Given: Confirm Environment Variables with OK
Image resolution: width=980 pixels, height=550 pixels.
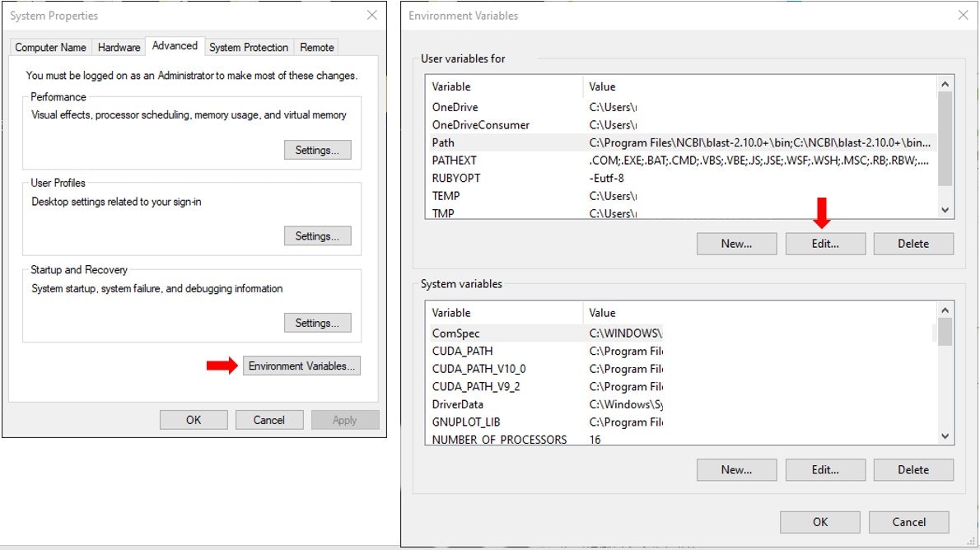Looking at the screenshot, I should coord(820,522).
